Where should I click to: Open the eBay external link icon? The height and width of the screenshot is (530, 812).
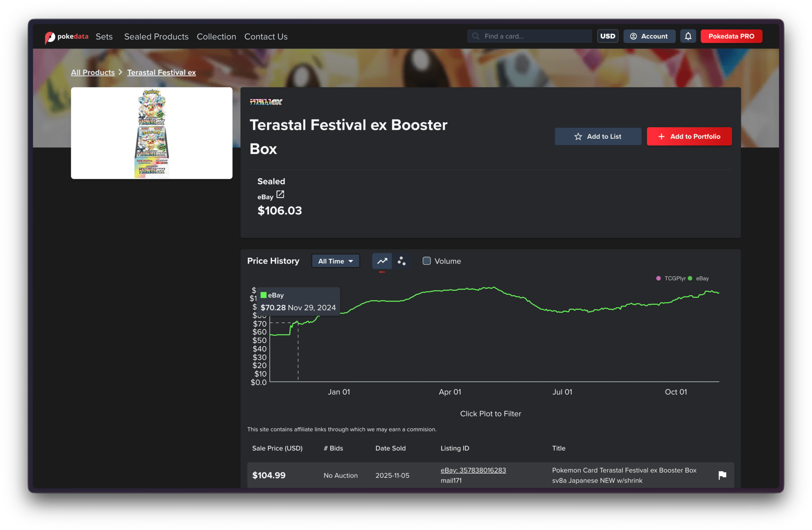[280, 195]
